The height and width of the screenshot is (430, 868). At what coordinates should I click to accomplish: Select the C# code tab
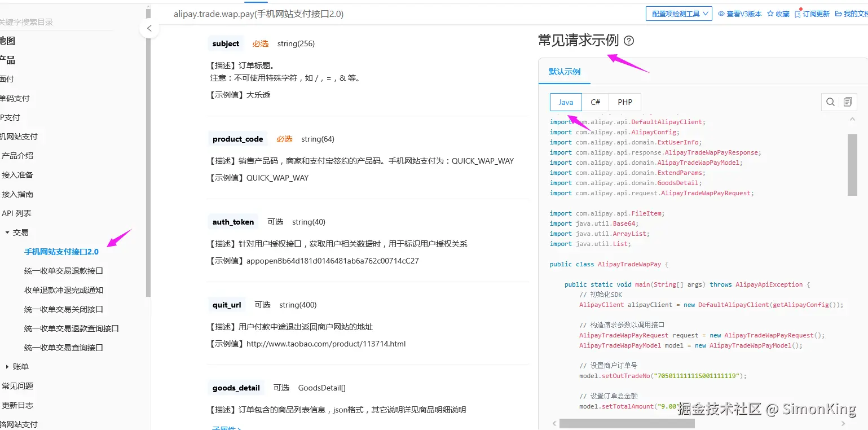[596, 102]
